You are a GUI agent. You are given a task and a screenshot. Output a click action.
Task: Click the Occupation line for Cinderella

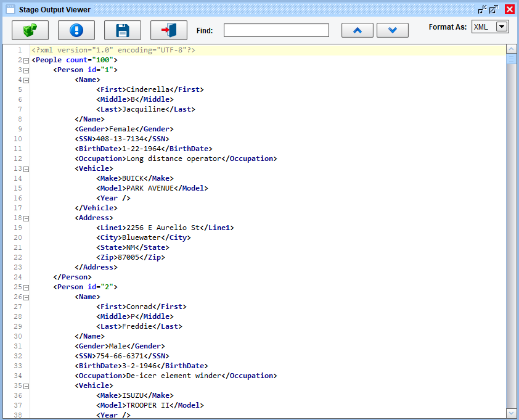click(176, 159)
